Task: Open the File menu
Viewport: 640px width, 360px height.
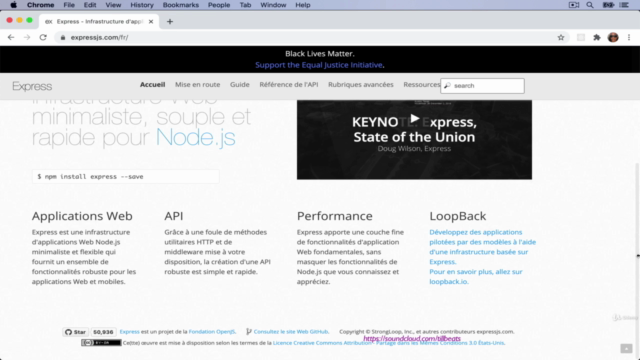Action: click(69, 5)
